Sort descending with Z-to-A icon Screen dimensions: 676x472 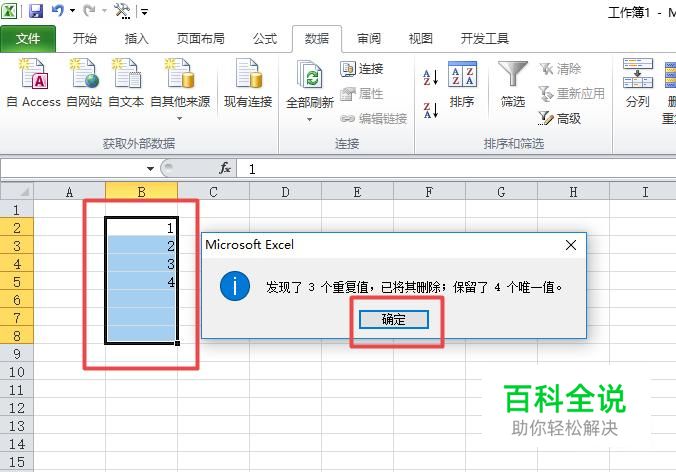431,110
